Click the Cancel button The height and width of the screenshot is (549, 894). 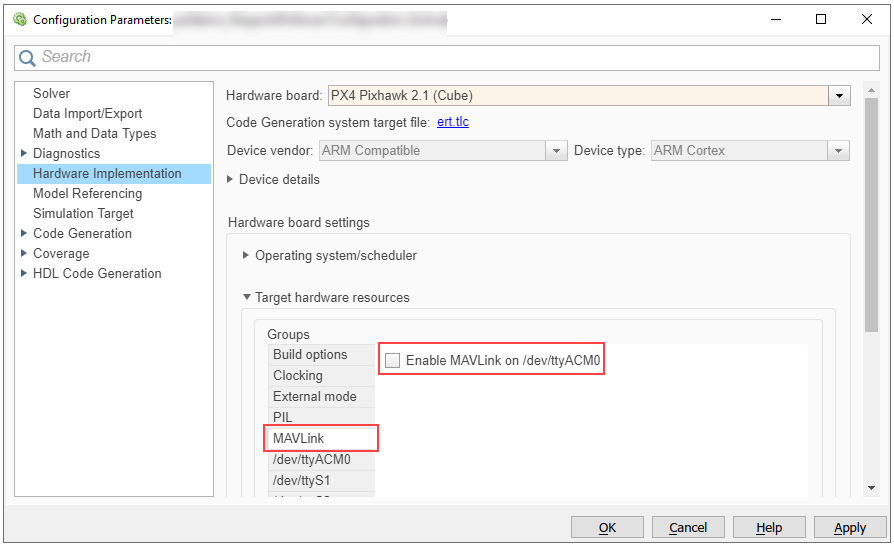coord(688,527)
